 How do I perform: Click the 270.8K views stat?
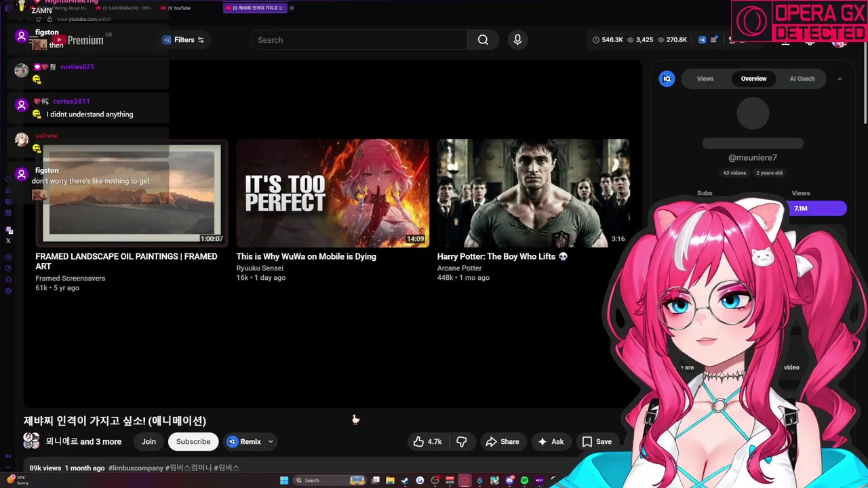pyautogui.click(x=671, y=40)
